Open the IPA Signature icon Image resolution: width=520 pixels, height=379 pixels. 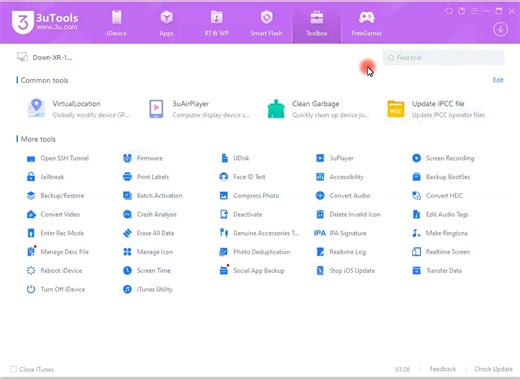(320, 233)
